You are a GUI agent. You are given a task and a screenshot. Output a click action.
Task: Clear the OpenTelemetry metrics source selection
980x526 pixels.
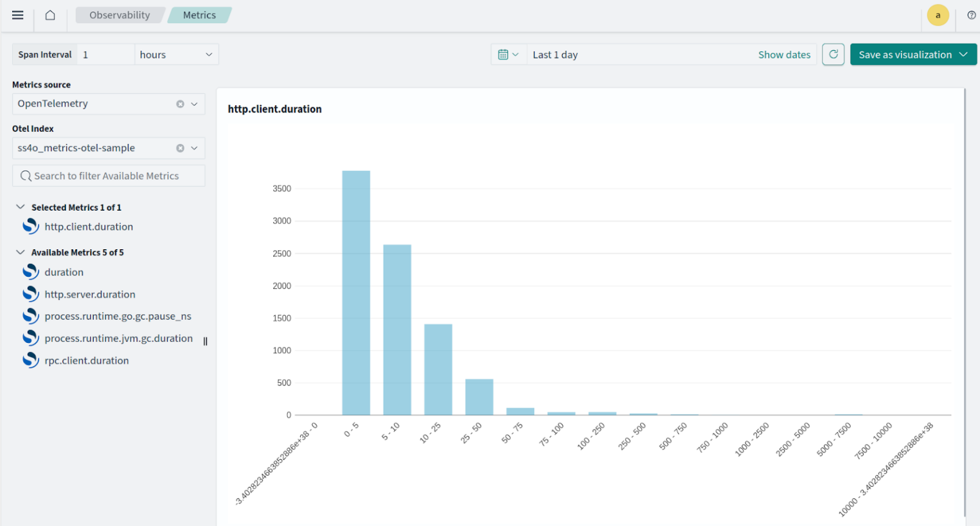[180, 104]
